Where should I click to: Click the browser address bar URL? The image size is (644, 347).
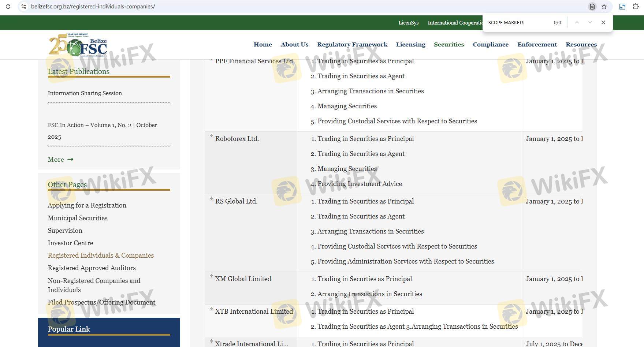point(93,7)
